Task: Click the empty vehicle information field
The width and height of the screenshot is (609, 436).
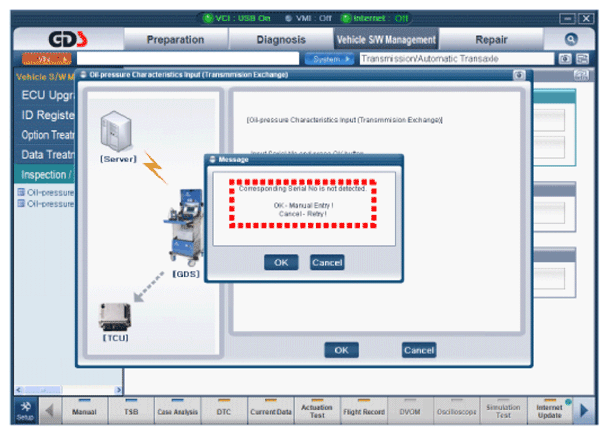Action: [188, 59]
